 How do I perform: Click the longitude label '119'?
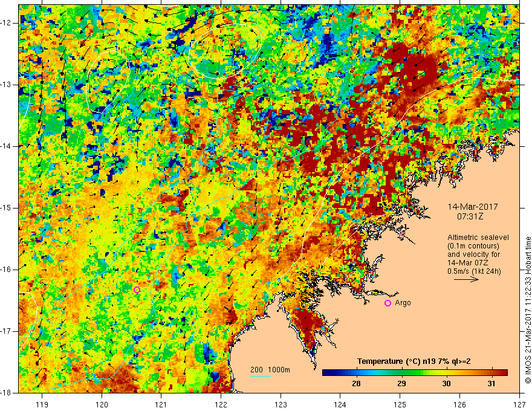42,404
